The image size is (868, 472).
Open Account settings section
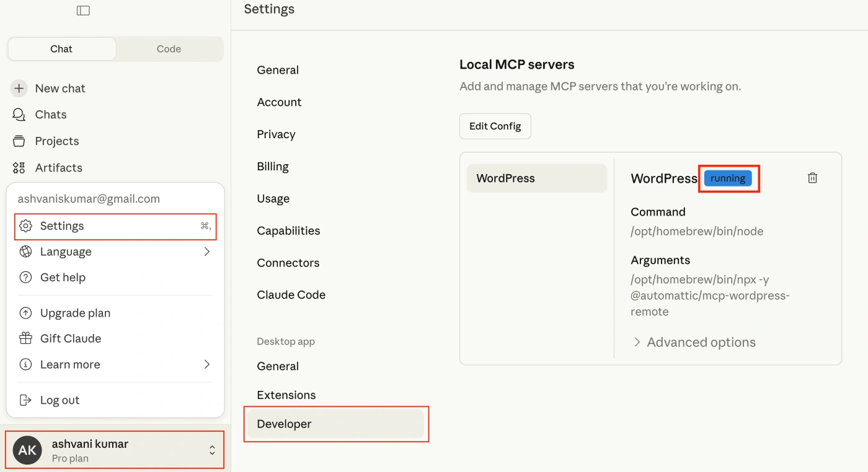pos(279,102)
